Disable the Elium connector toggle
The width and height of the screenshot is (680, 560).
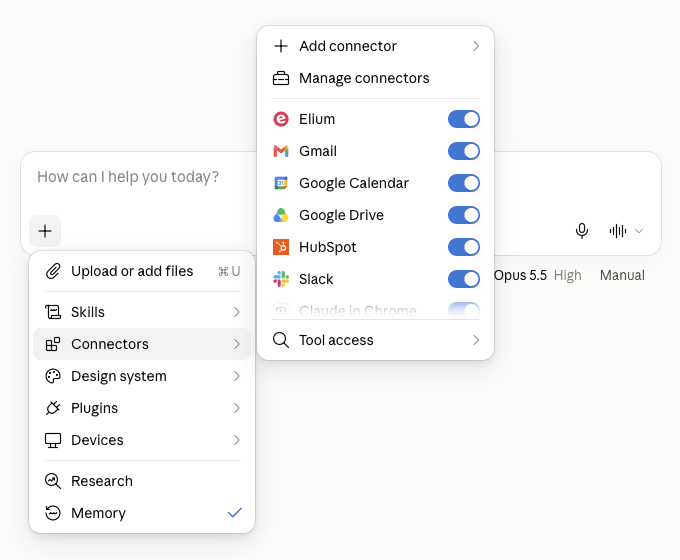point(464,119)
